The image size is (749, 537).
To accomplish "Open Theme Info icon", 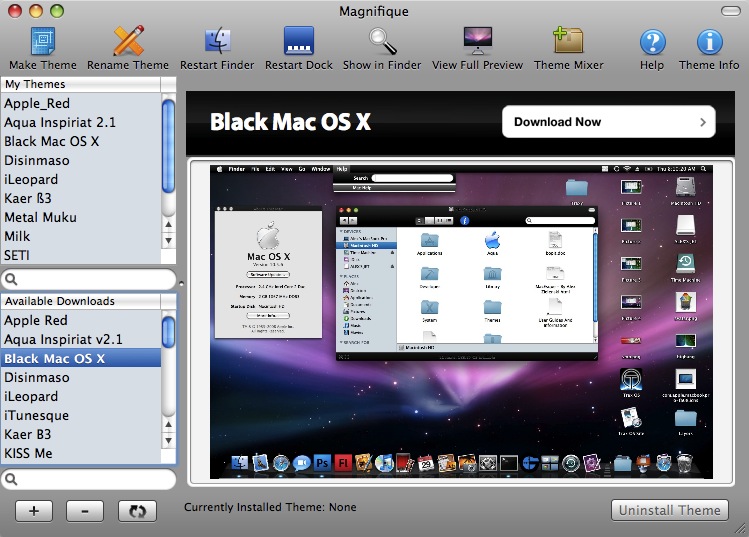I will [709, 42].
